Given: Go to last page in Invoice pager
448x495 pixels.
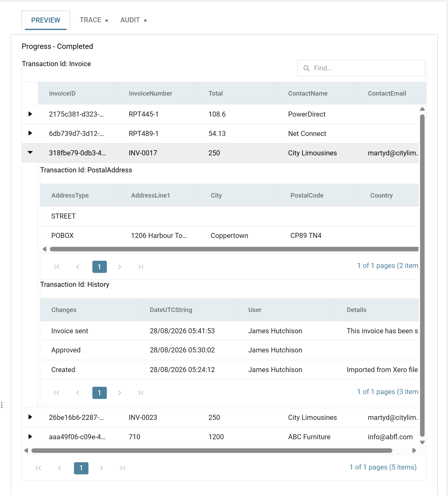Looking at the screenshot, I should coord(122,468).
